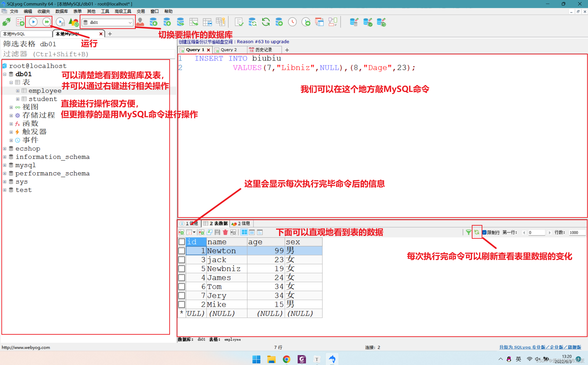Run the current query with the play icon
The width and height of the screenshot is (588, 365).
click(33, 22)
